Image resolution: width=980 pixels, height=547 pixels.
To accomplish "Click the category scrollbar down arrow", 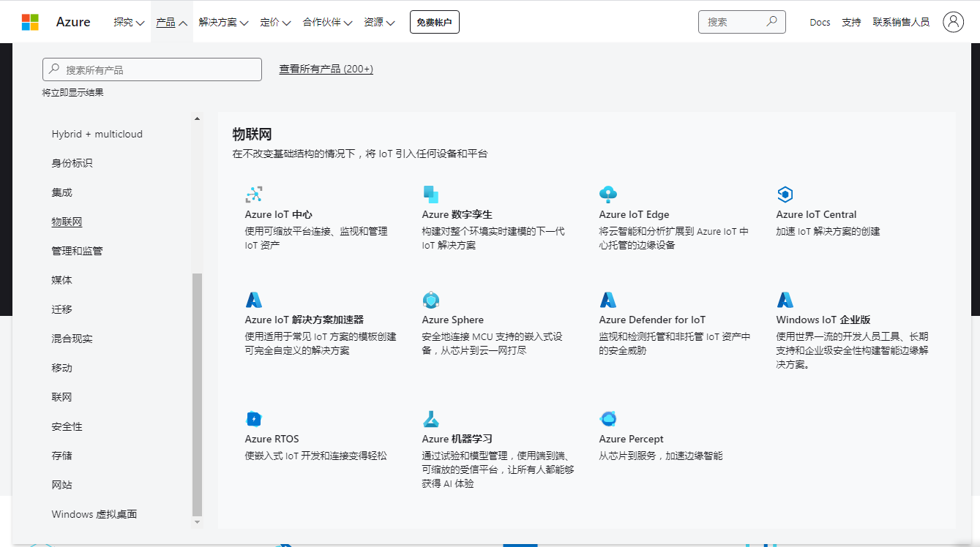I will [197, 522].
